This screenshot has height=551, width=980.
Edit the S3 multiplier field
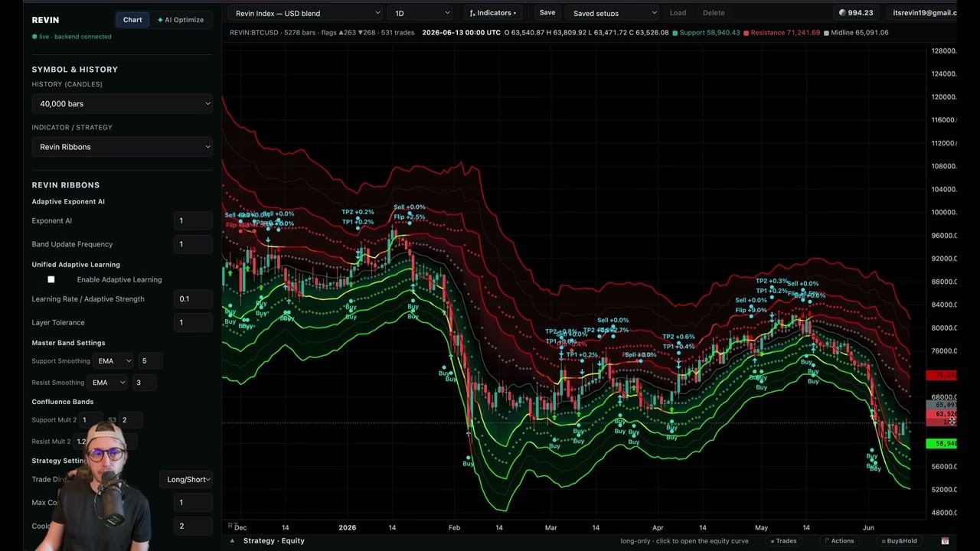tap(132, 419)
